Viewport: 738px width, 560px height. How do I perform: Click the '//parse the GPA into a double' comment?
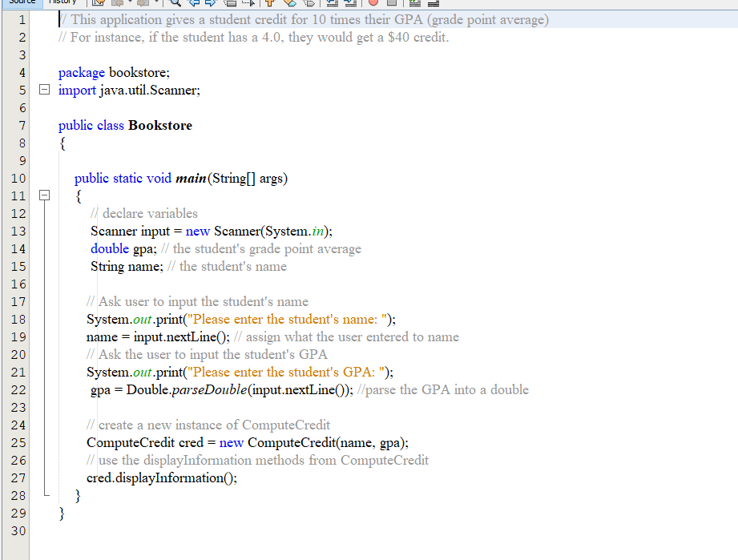(x=443, y=389)
